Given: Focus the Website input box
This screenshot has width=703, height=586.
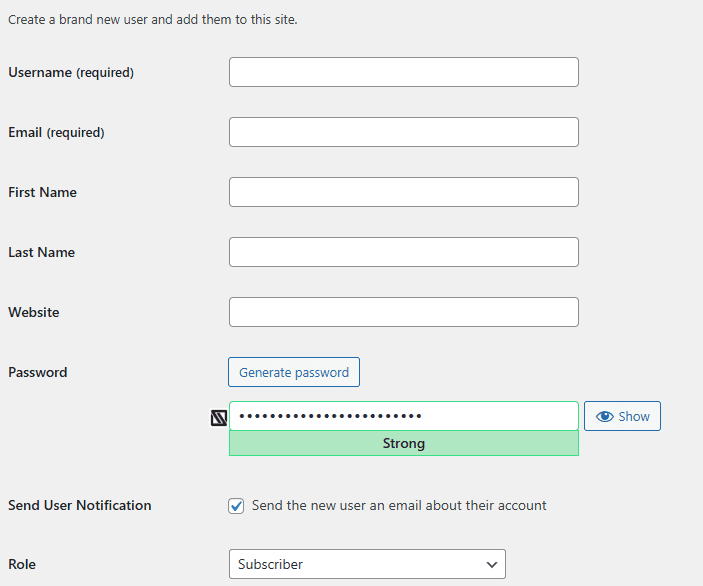Looking at the screenshot, I should tap(403, 312).
